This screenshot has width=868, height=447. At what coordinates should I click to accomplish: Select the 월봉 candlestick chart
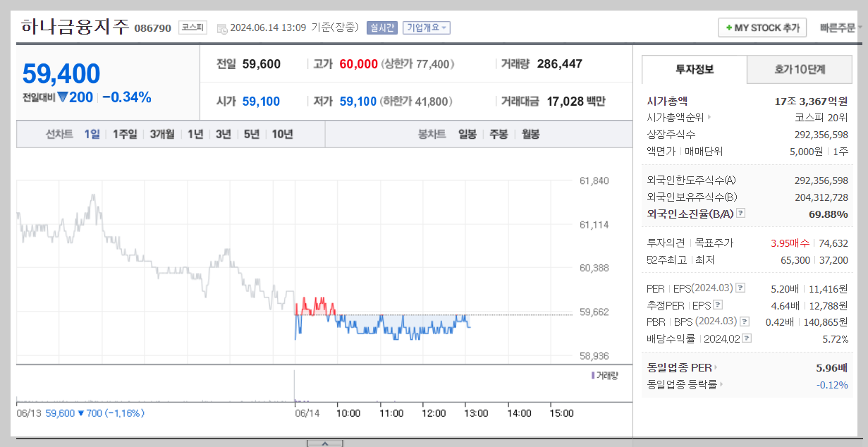(x=530, y=134)
